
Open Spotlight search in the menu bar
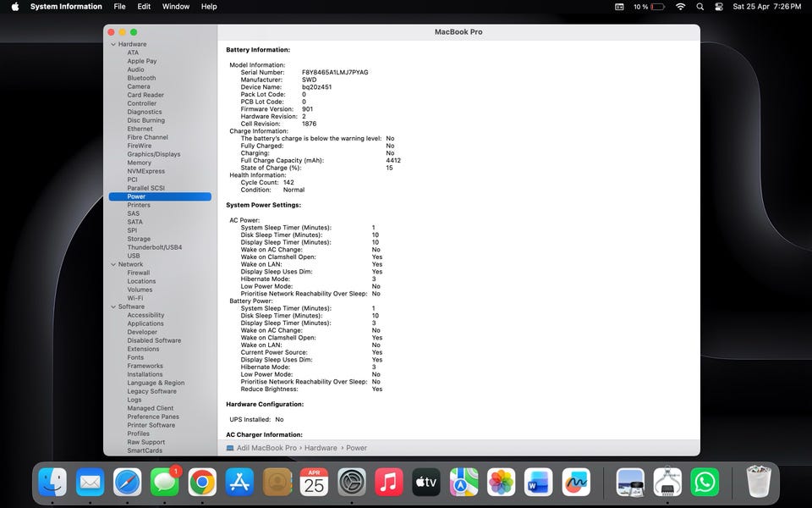(x=700, y=7)
